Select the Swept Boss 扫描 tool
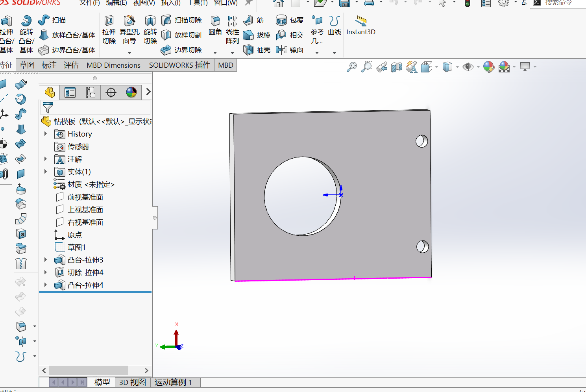The image size is (586, 392). point(52,20)
